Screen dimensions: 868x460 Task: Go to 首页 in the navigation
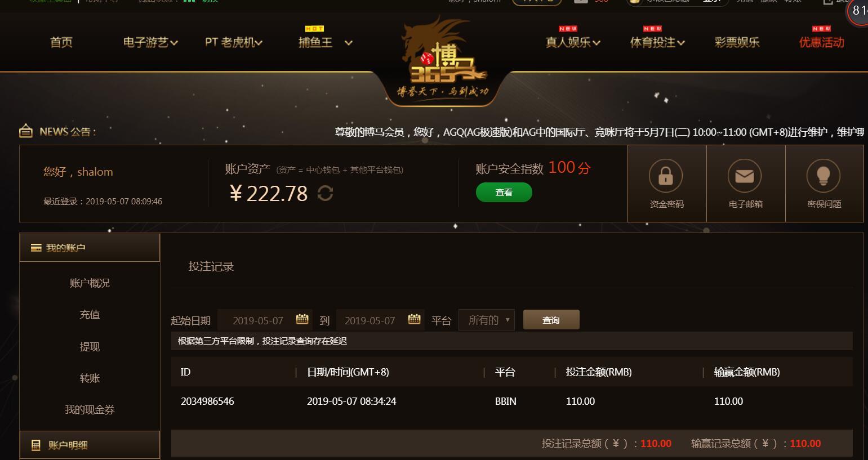(x=61, y=42)
